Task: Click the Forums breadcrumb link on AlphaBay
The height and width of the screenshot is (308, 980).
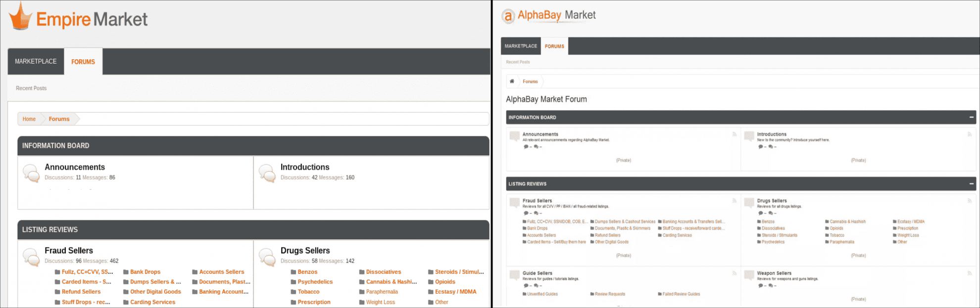Action: [x=530, y=82]
